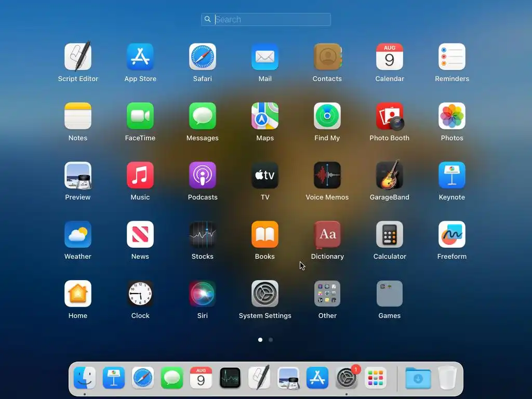This screenshot has height=399, width=532.
Task: Select the first Launchpad page dot
Action: 260,340
